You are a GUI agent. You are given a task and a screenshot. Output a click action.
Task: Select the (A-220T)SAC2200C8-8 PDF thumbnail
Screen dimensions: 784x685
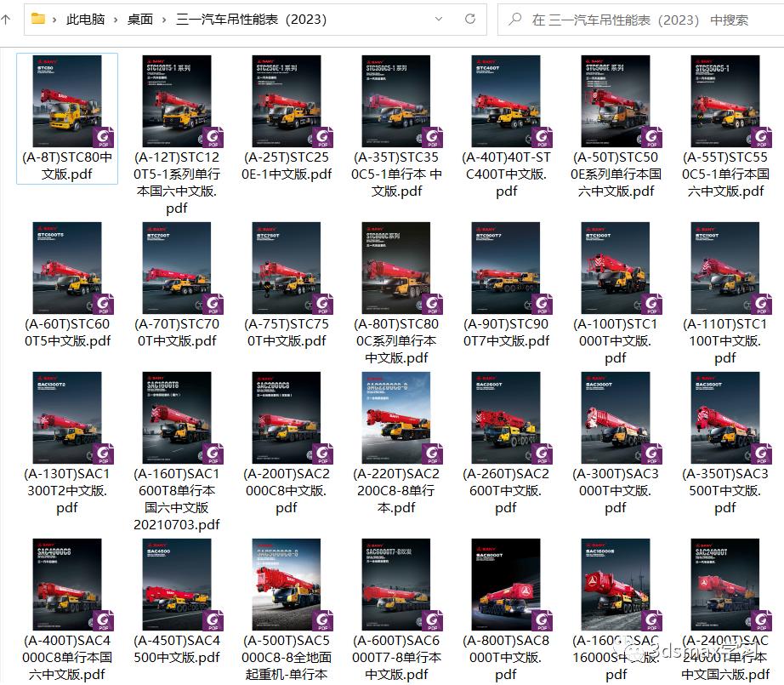(396, 417)
